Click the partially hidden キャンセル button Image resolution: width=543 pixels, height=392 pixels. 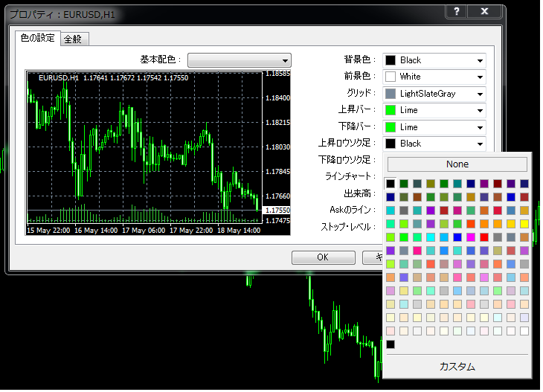click(373, 257)
